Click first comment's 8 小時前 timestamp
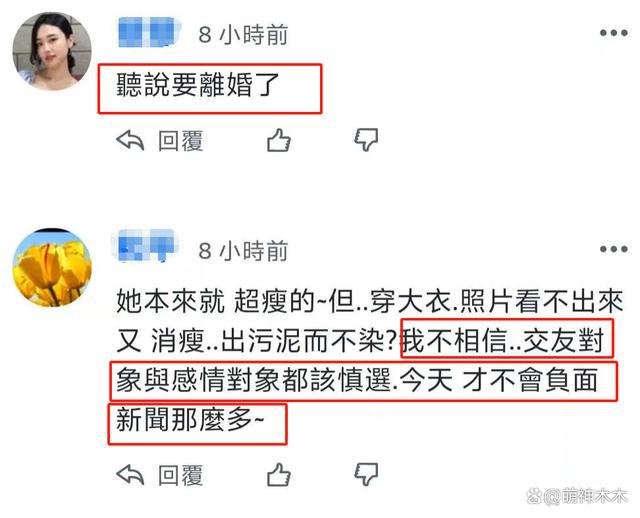Viewport: 640px width, 518px height. (x=243, y=34)
